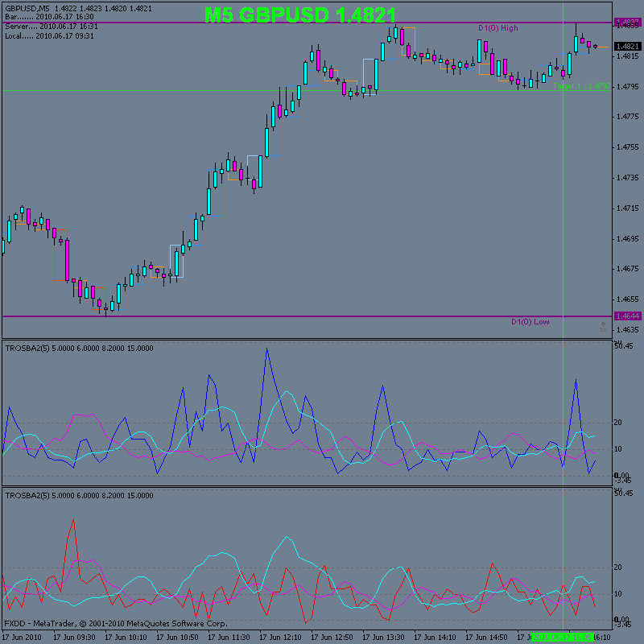Click the 'Server.... 2010.06.17 16:31' line

[x=52, y=27]
